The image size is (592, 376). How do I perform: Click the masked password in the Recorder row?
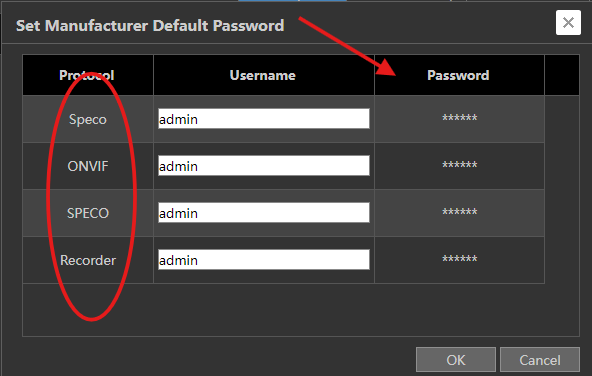click(x=459, y=259)
